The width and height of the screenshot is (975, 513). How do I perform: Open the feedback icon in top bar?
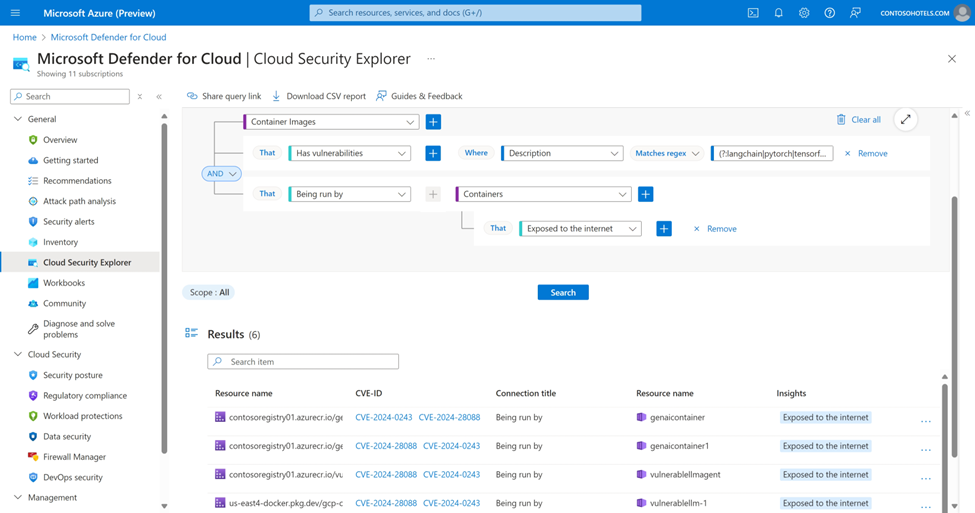point(856,12)
